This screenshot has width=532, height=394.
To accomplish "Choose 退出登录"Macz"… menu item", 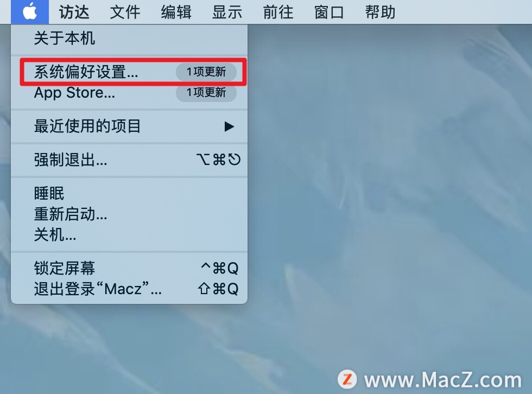I will [129, 289].
